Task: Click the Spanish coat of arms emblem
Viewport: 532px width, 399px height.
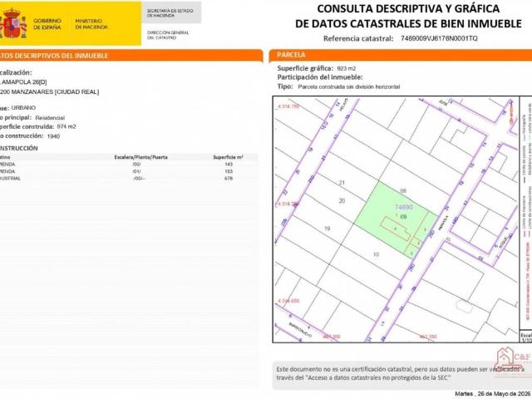Action: pyautogui.click(x=12, y=24)
